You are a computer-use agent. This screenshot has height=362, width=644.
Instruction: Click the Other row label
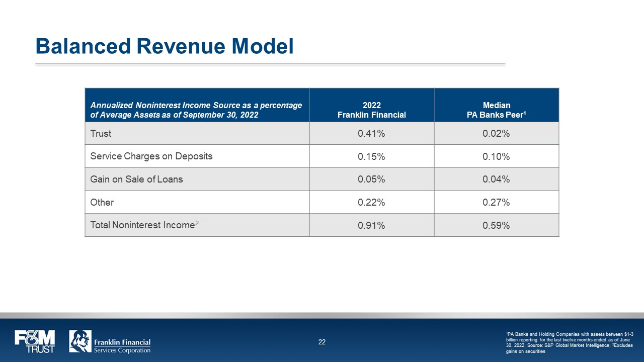click(102, 202)
